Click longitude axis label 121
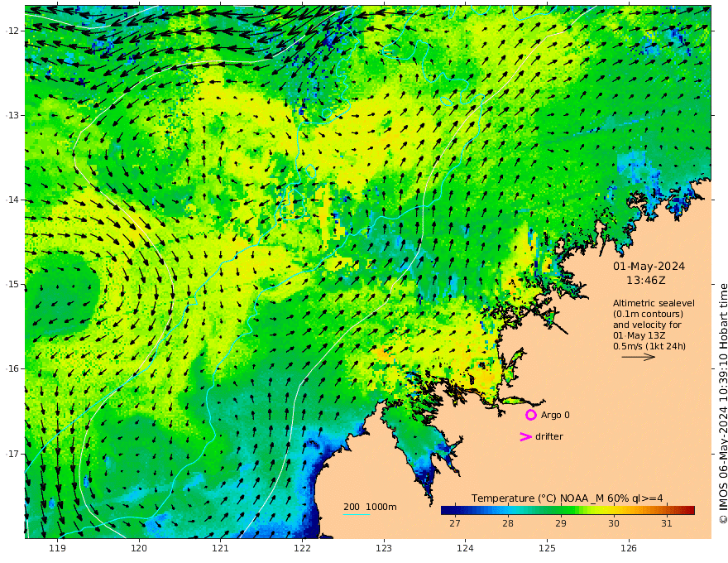Screen dimensions: 728x563 click(x=221, y=548)
